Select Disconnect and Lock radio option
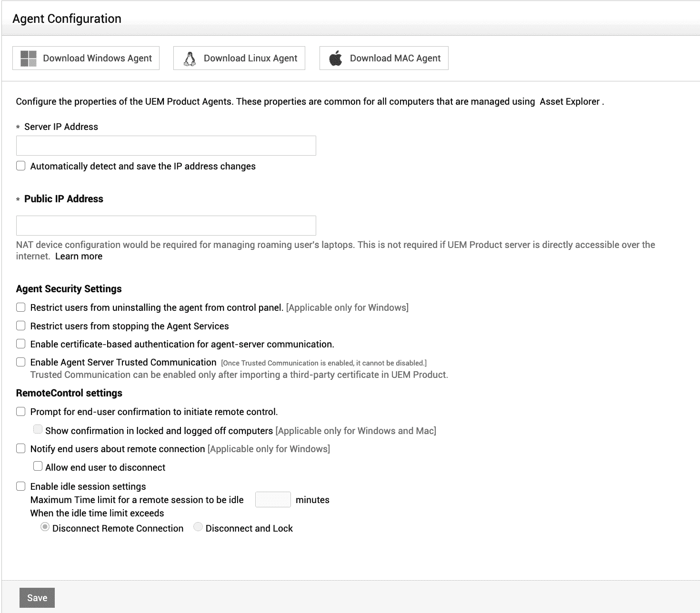 tap(198, 527)
